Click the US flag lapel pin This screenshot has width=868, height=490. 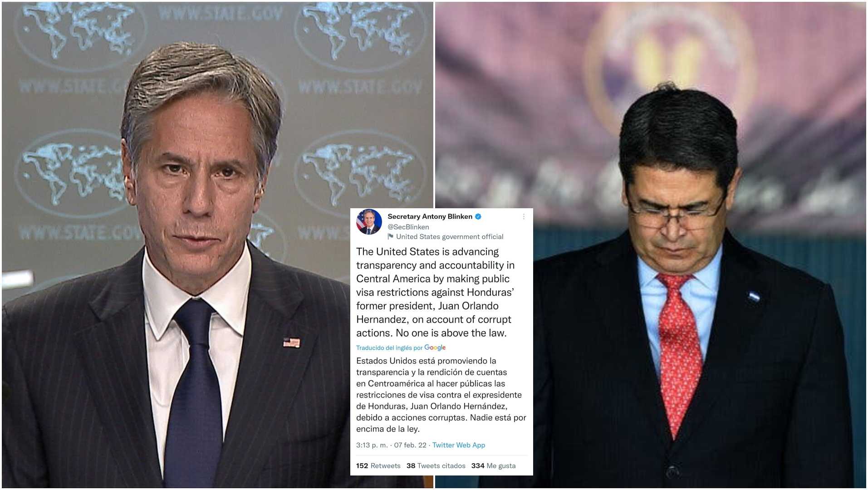[x=291, y=343]
